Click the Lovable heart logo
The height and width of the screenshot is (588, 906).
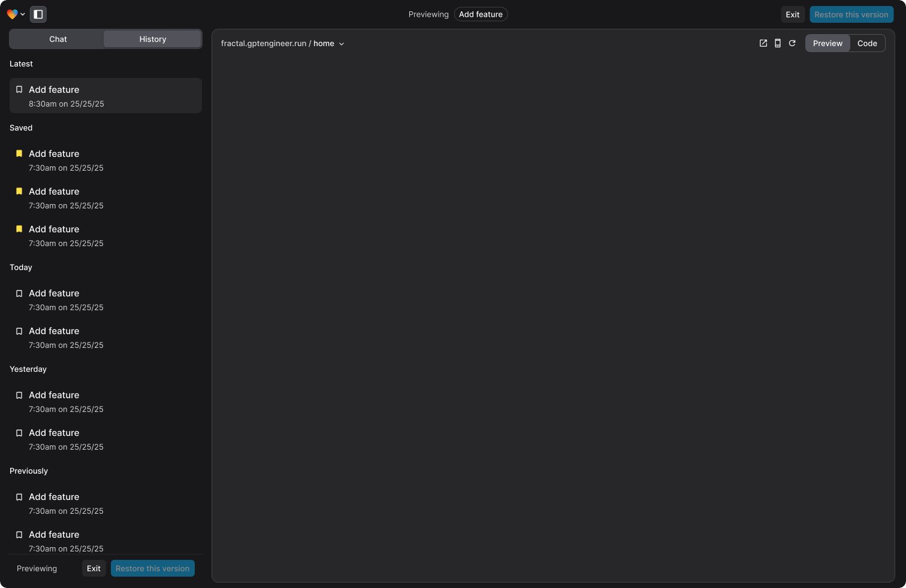(12, 14)
